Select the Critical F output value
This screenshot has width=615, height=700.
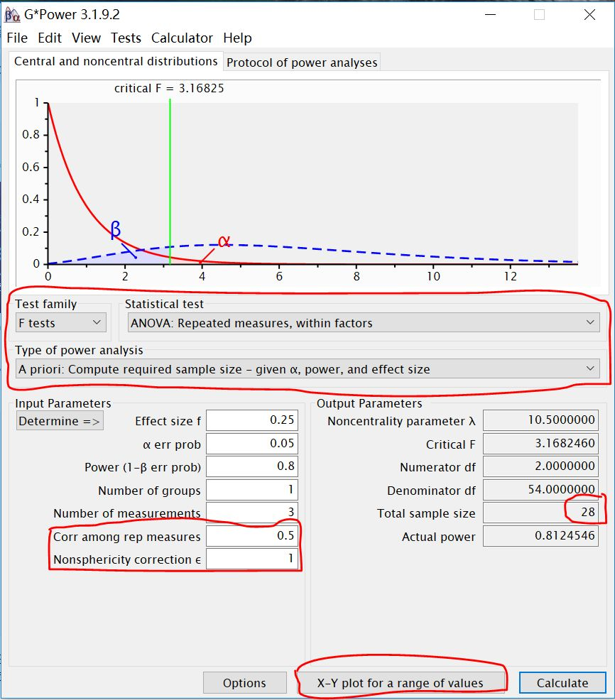[540, 444]
